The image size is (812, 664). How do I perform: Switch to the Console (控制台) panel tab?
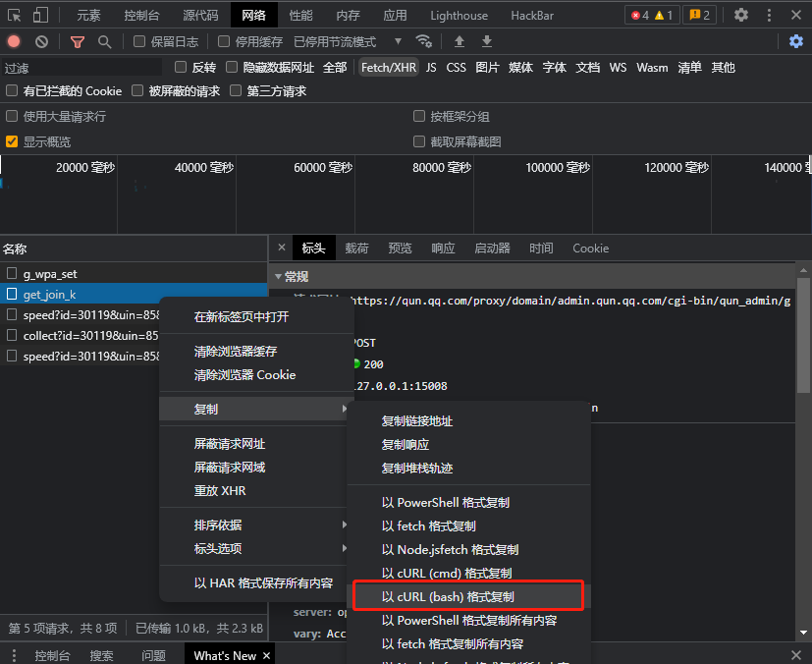141,16
